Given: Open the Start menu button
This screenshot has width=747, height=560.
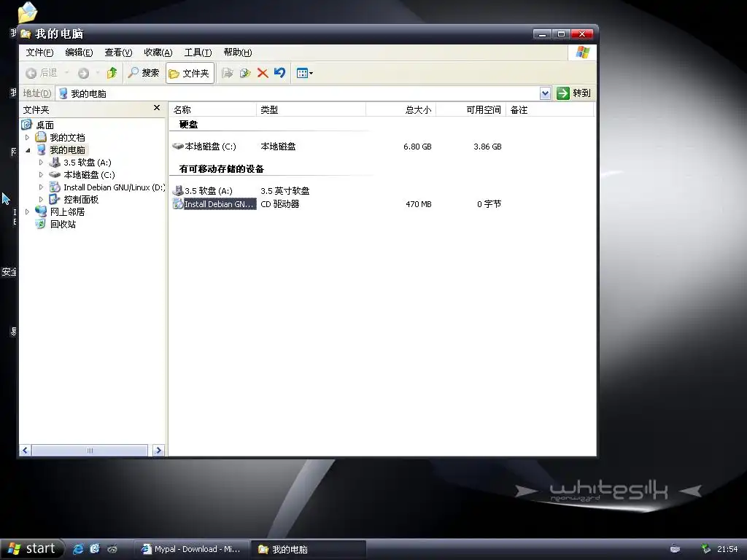Looking at the screenshot, I should [31, 549].
